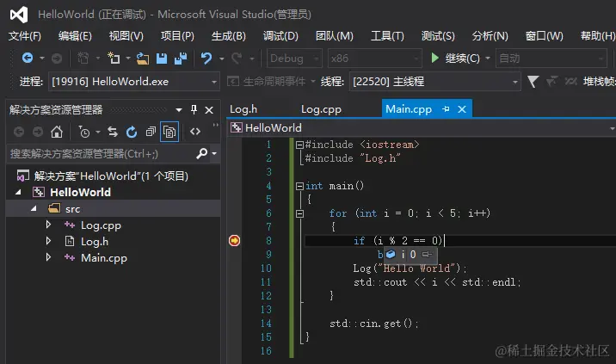Click the New Project toolbar icon
The height and width of the screenshot is (364, 616).
[114, 59]
